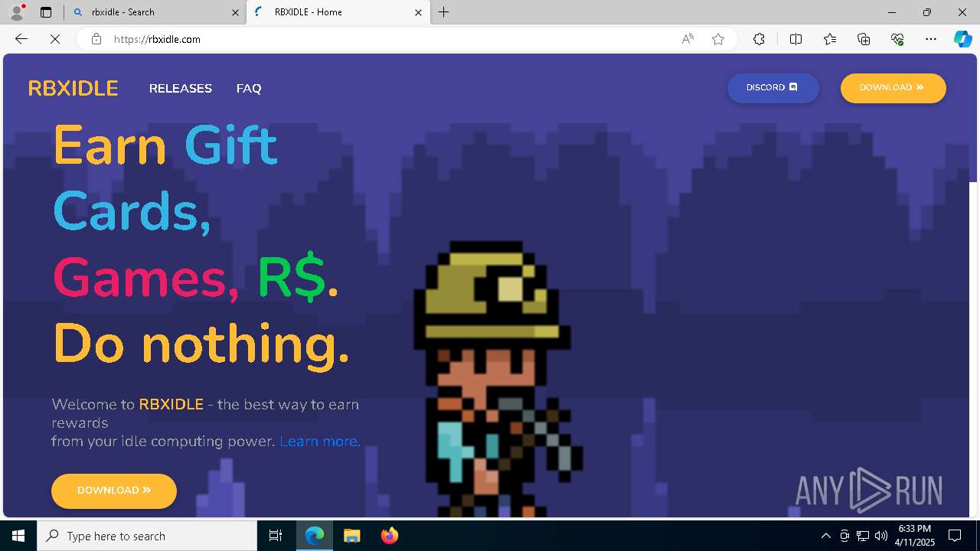Click the taskbar search box
The width and height of the screenshot is (980, 551).
[147, 536]
